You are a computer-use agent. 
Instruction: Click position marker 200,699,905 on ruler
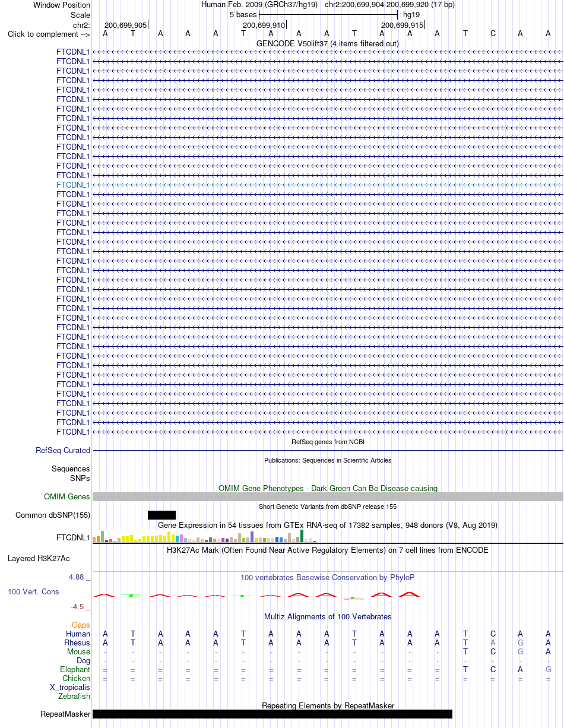pyautogui.click(x=125, y=25)
